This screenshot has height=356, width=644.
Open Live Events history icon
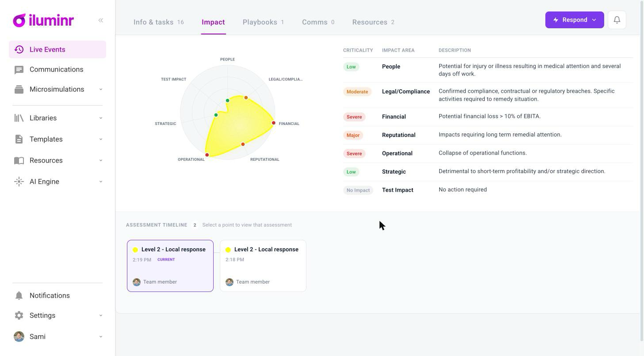[19, 49]
